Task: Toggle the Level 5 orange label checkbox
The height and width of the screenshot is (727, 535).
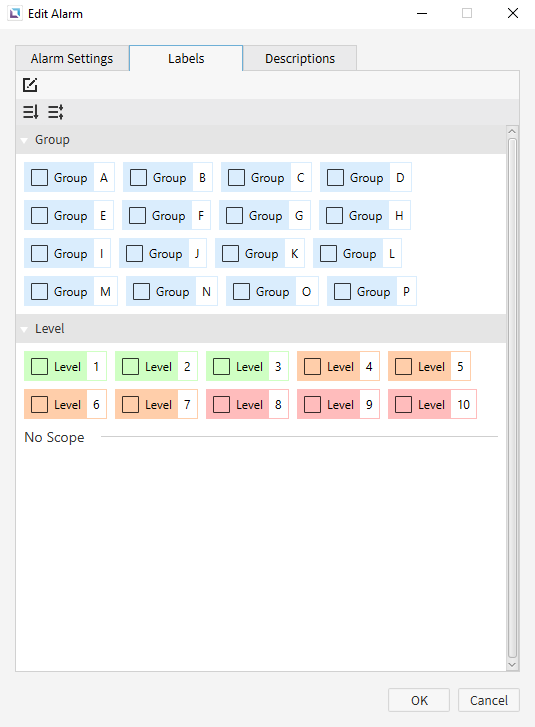Action: tap(403, 366)
